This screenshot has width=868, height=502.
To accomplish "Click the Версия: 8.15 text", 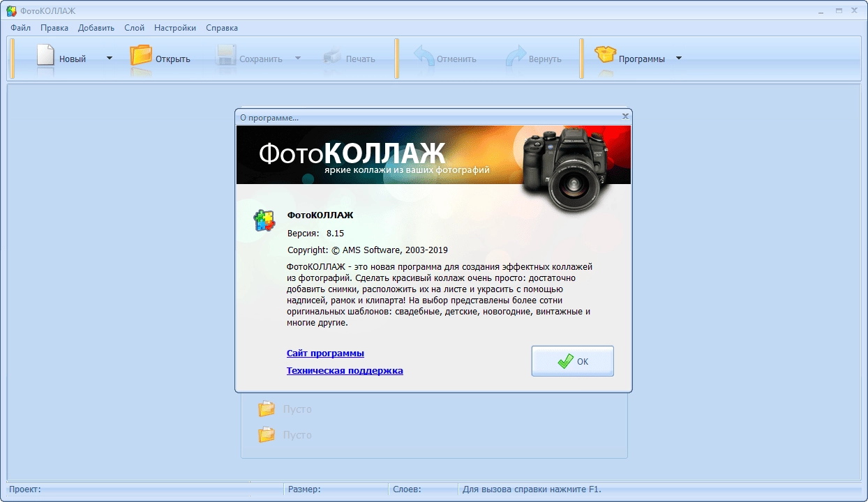I will pos(316,233).
